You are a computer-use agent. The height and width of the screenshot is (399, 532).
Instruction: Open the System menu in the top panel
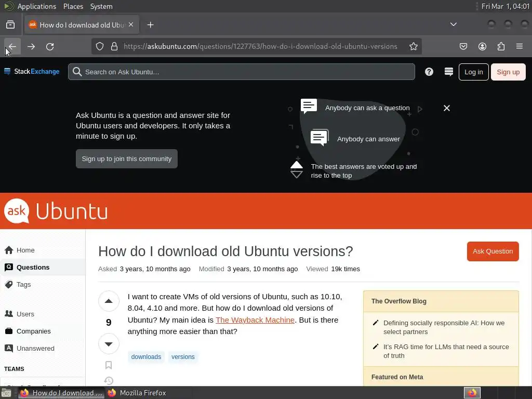[101, 6]
